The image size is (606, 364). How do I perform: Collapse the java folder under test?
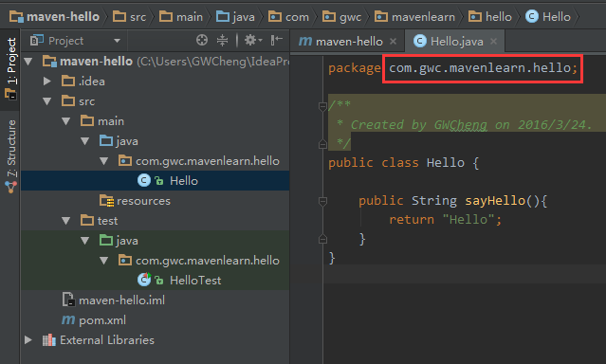[x=85, y=241]
